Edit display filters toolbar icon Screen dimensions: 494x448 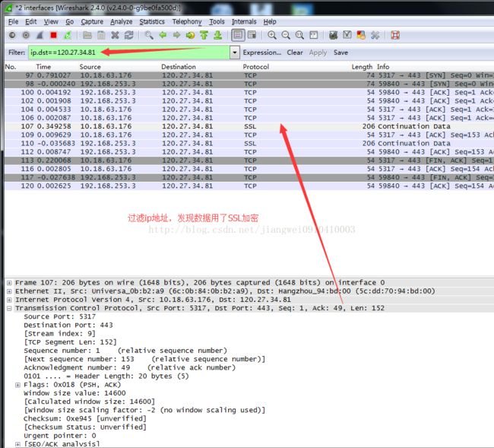tap(347, 35)
